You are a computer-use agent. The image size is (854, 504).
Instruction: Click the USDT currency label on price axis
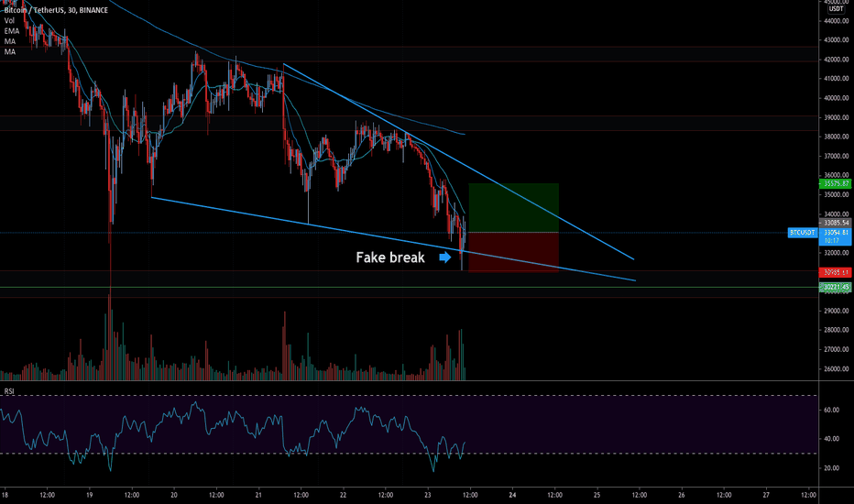click(836, 9)
